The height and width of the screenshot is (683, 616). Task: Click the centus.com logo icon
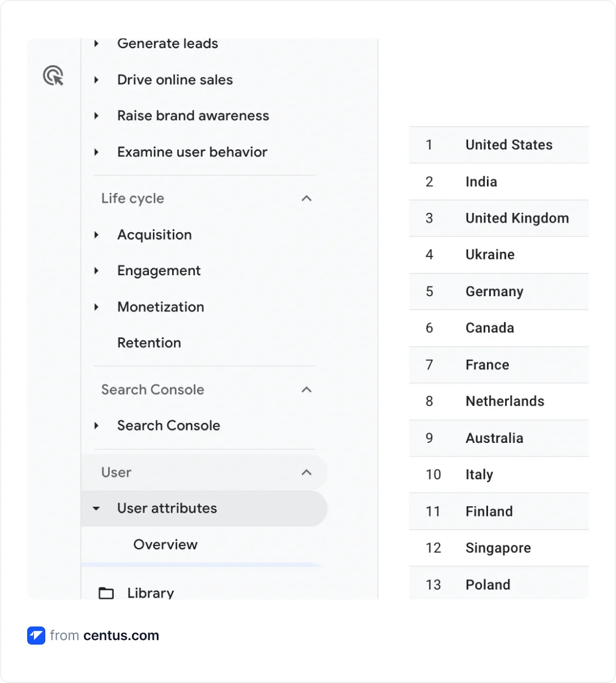click(36, 635)
